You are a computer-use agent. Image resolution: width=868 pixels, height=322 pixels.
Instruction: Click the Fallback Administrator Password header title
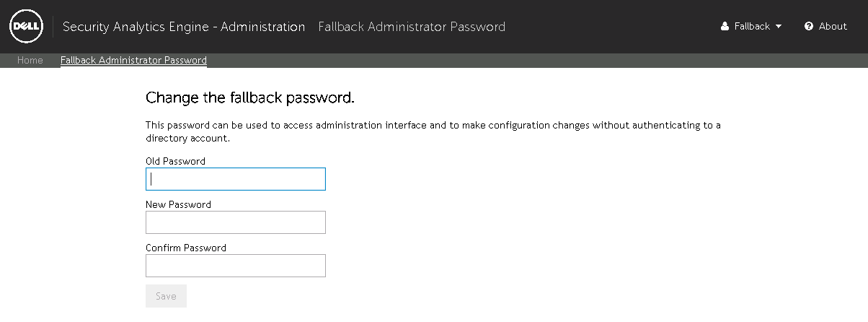coord(412,27)
